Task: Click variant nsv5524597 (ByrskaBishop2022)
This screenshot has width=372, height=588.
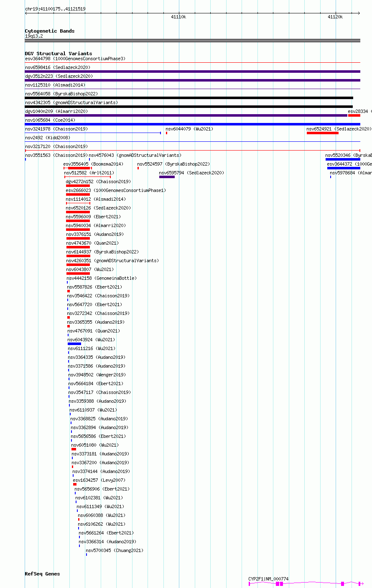Action: tap(173, 164)
